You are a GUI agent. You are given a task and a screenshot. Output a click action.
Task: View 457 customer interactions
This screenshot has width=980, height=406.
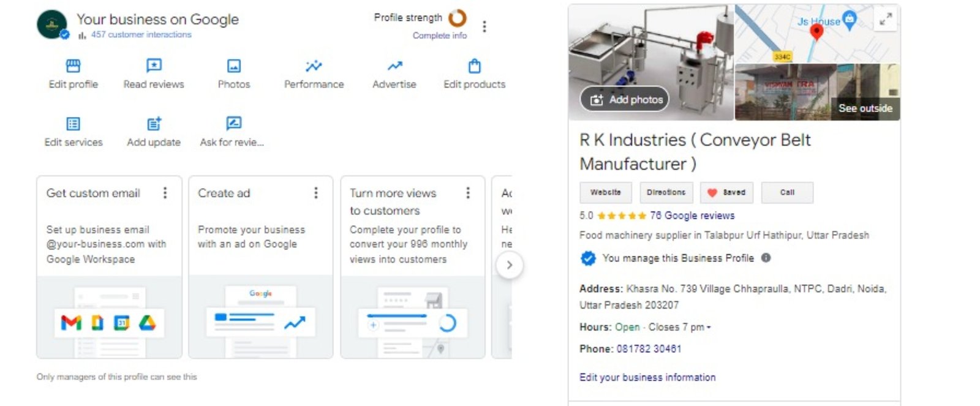(x=141, y=34)
